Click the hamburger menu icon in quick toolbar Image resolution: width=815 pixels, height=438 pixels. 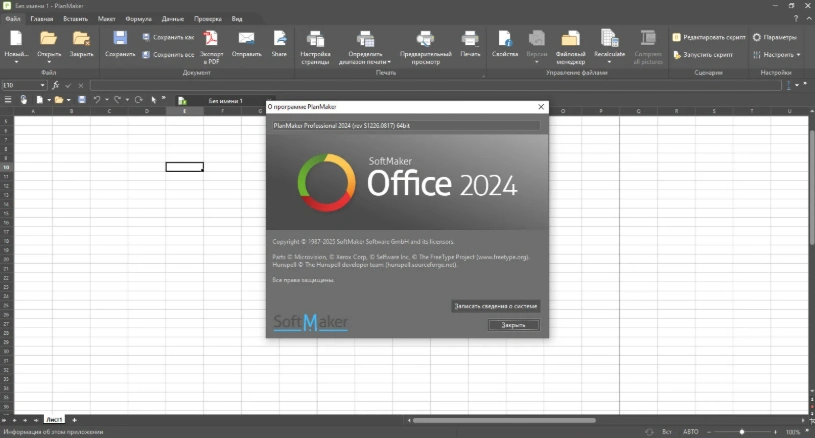pos(8,100)
